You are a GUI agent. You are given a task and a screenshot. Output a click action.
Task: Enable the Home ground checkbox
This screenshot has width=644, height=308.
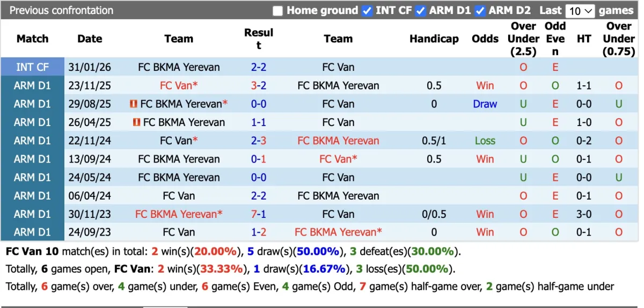[x=277, y=11]
